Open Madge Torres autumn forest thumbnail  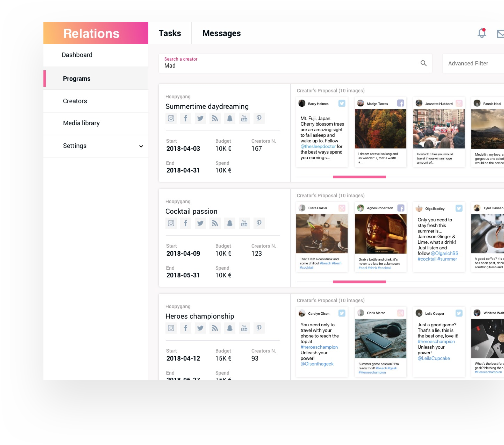click(380, 129)
